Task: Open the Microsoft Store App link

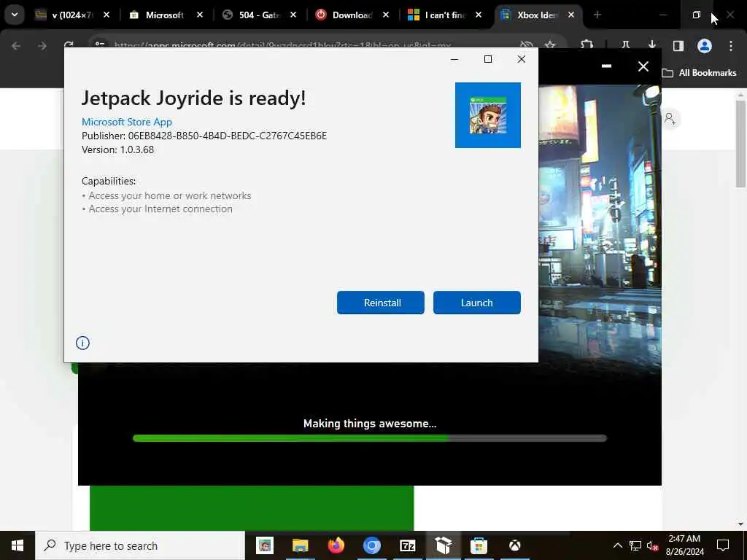Action: [x=127, y=122]
